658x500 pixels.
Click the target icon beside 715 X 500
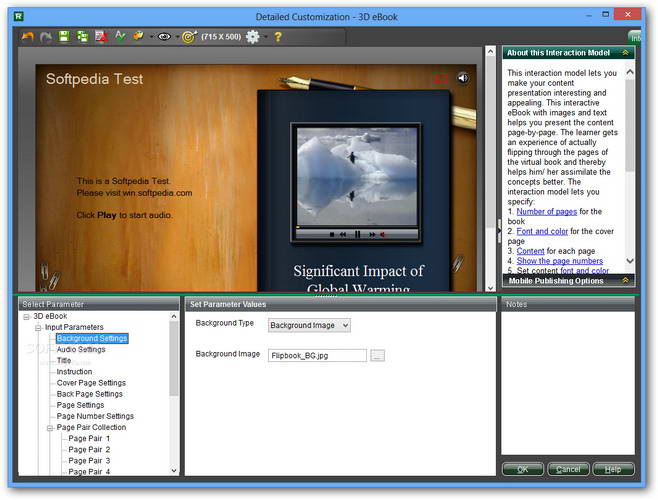pyautogui.click(x=188, y=37)
